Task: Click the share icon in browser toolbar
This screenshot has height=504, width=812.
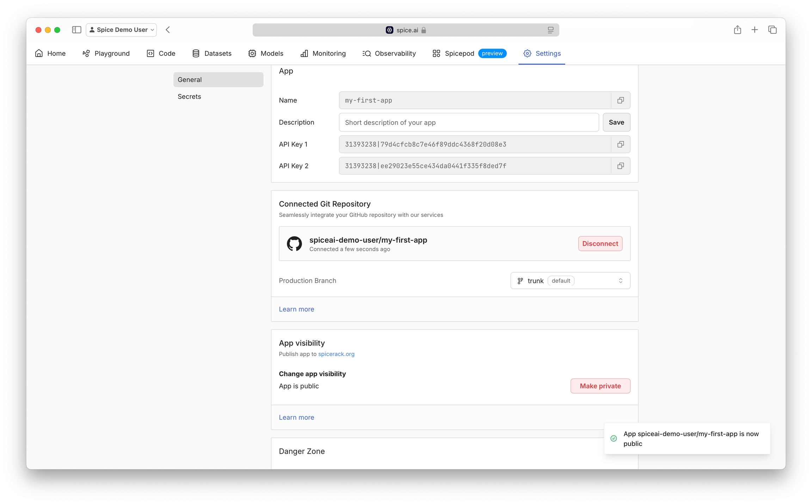Action: point(737,30)
